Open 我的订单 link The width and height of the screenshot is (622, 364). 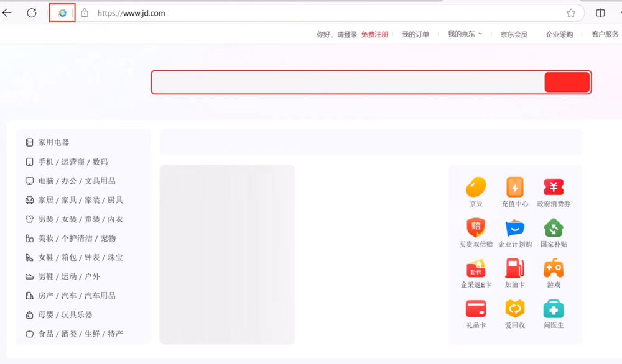415,34
